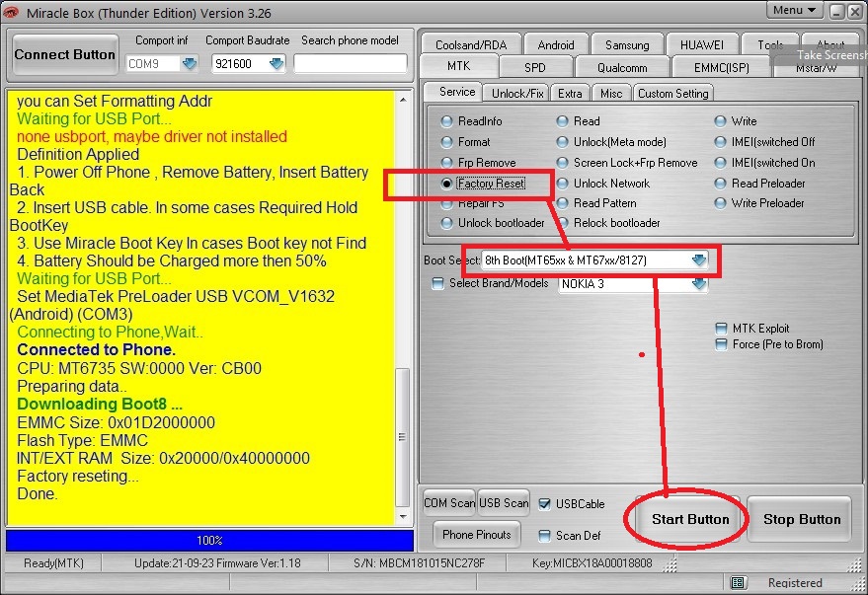Click the COM Scan button

coord(449,502)
